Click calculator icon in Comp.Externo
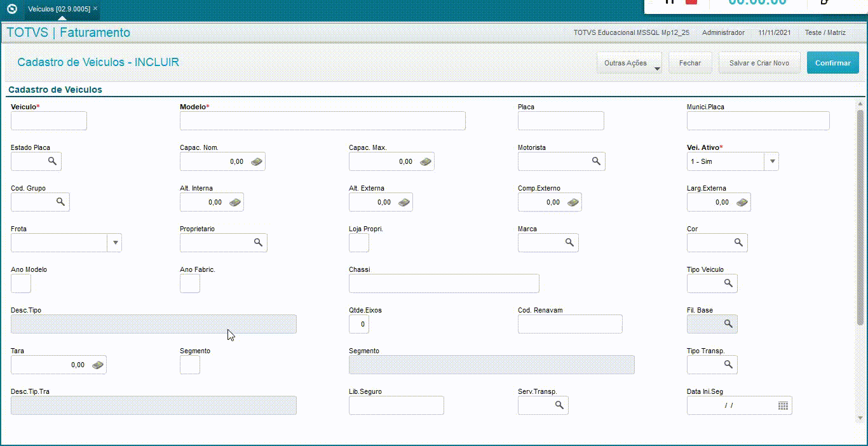Viewport: 868px width, 446px height. point(573,203)
